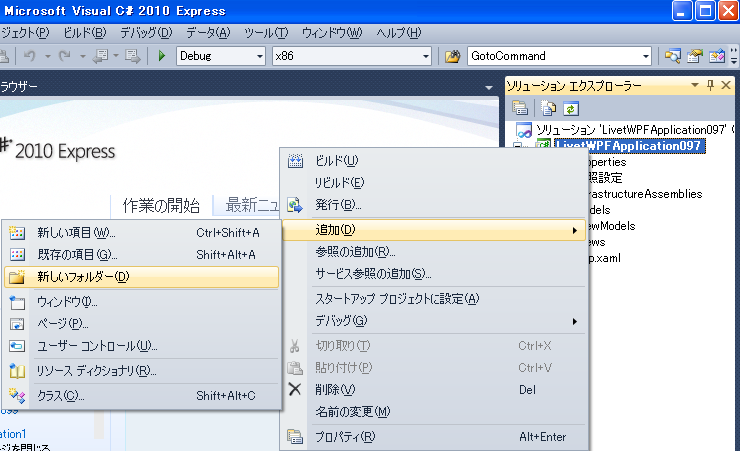This screenshot has height=451, width=740.
Task: Maximize the Visual C# 2010 Express window
Action: (x=705, y=11)
